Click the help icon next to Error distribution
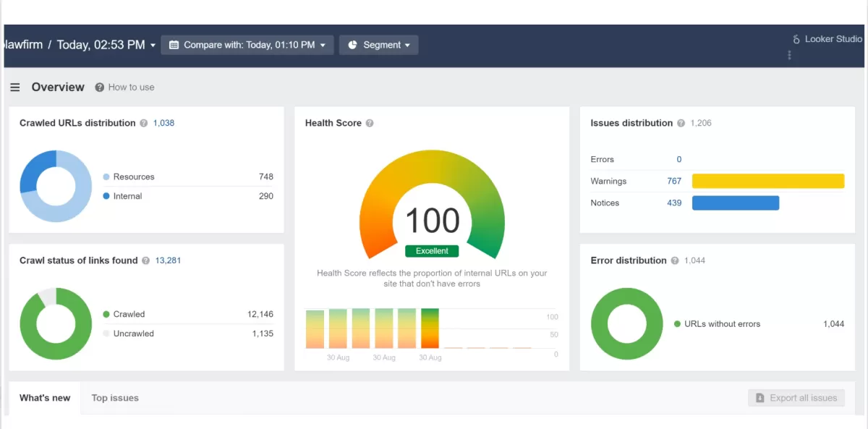 click(675, 260)
